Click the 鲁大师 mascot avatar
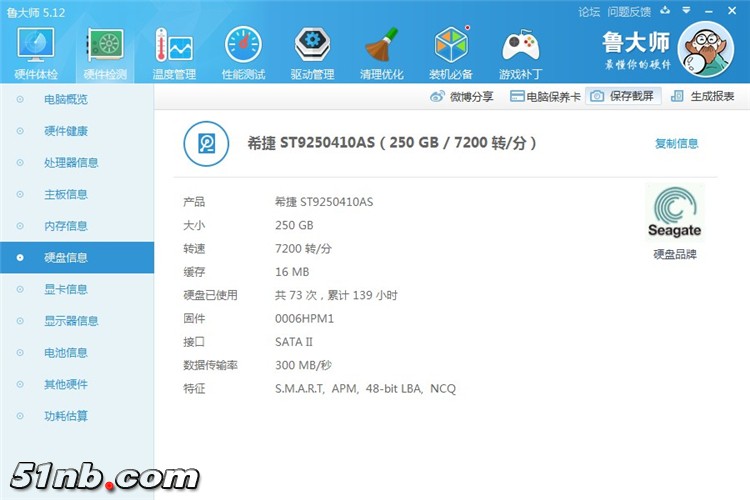The image size is (750, 500). [706, 50]
